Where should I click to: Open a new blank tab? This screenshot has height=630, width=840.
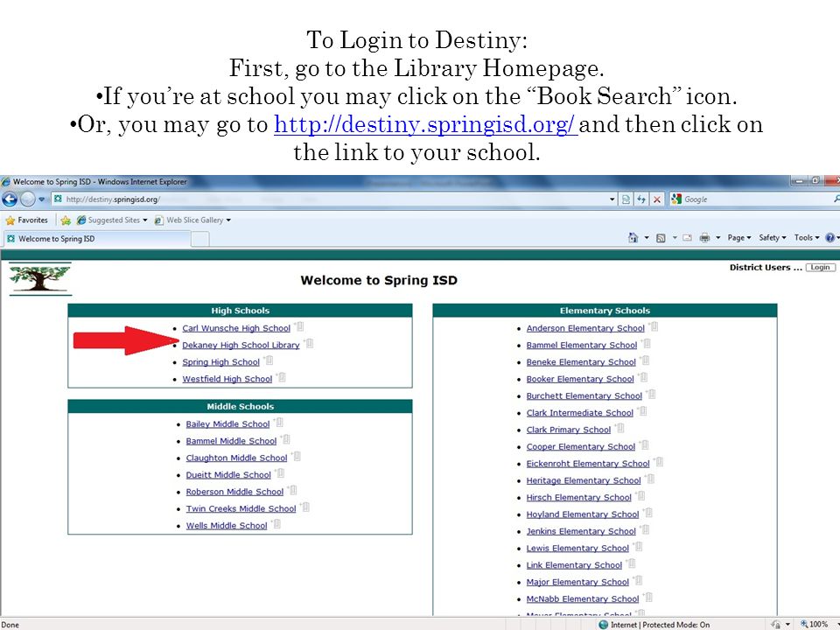[199, 239]
